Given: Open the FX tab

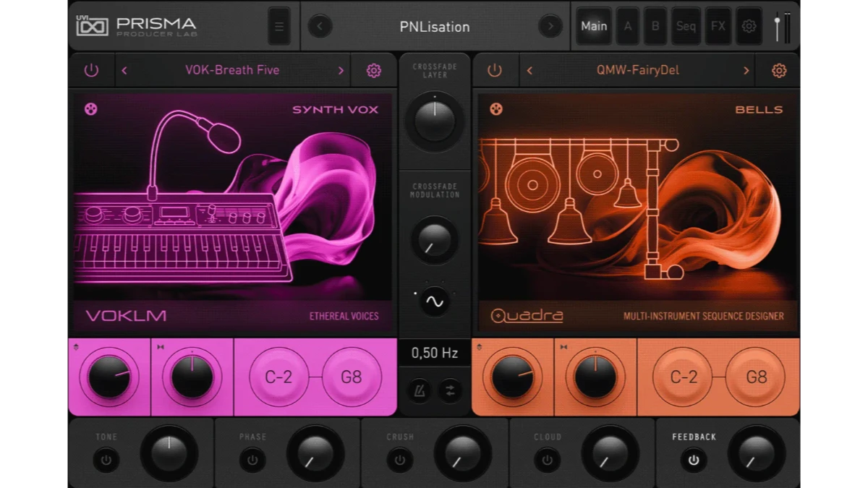Looking at the screenshot, I should (x=718, y=27).
